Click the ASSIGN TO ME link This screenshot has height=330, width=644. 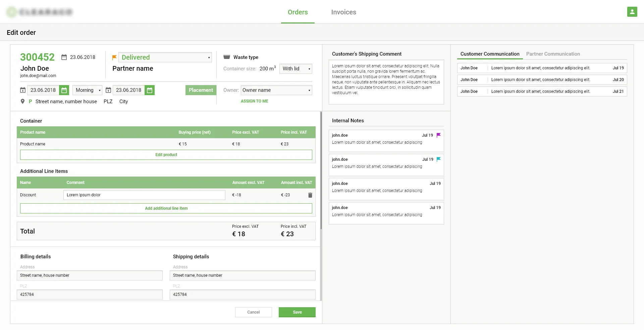(x=254, y=101)
